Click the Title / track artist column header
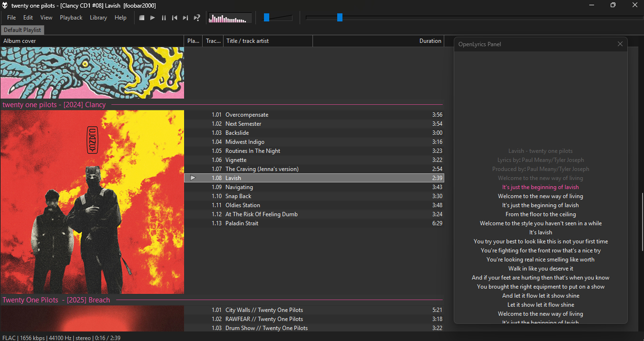The height and width of the screenshot is (341, 644). 247,41
